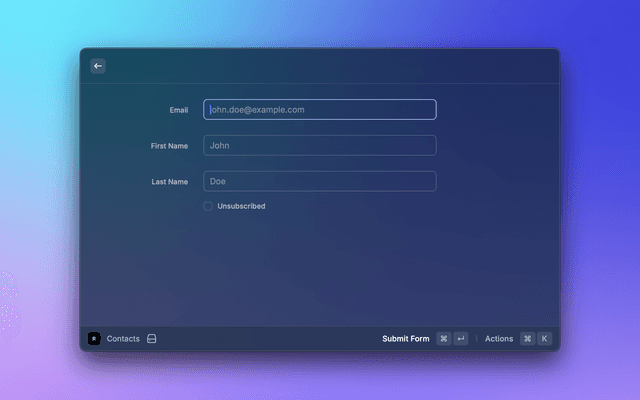Open the Actions panel
This screenshot has width=640, height=400.
pos(499,339)
